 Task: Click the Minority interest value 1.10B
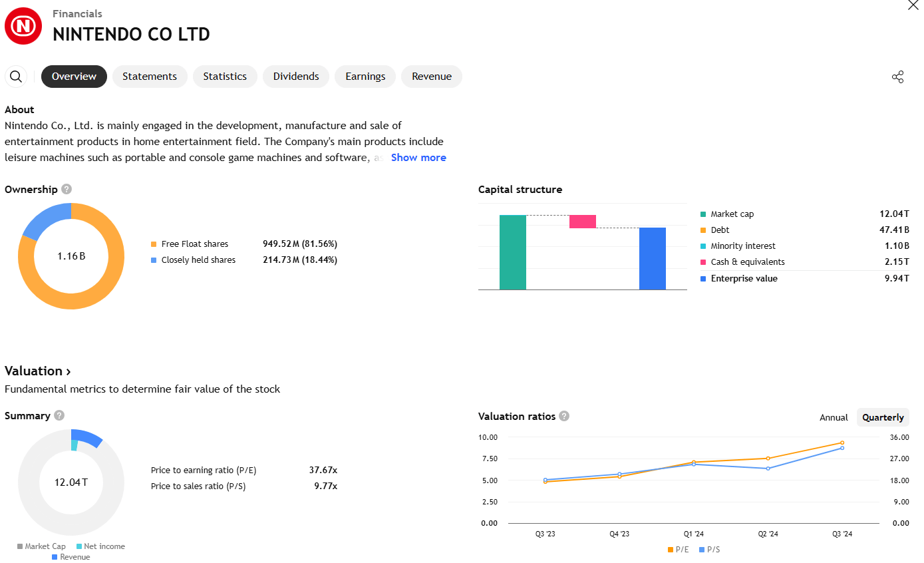coord(897,246)
